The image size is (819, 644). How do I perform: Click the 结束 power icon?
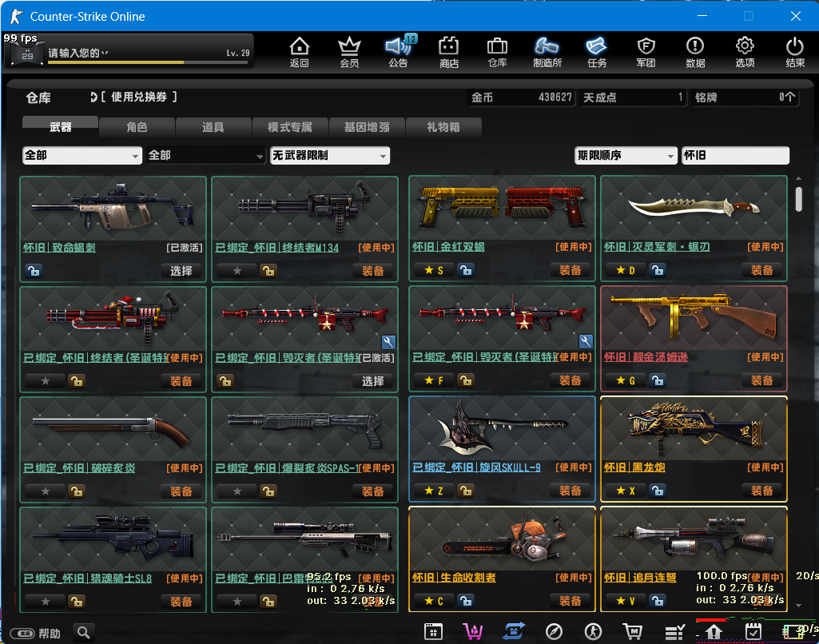795,52
